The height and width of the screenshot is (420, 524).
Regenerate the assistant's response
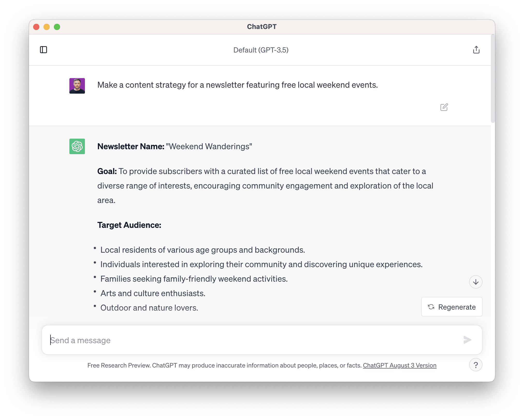[452, 307]
